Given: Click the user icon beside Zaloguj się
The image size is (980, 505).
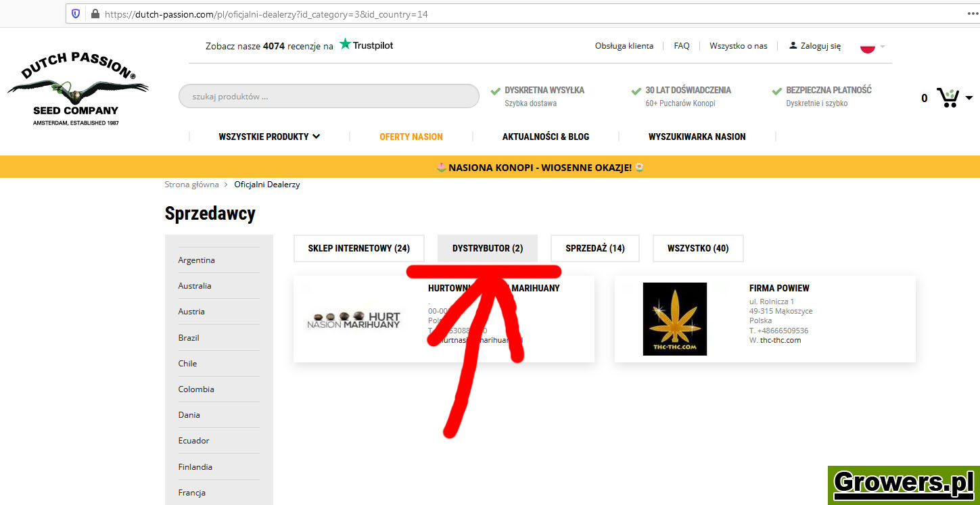Looking at the screenshot, I should (x=793, y=46).
